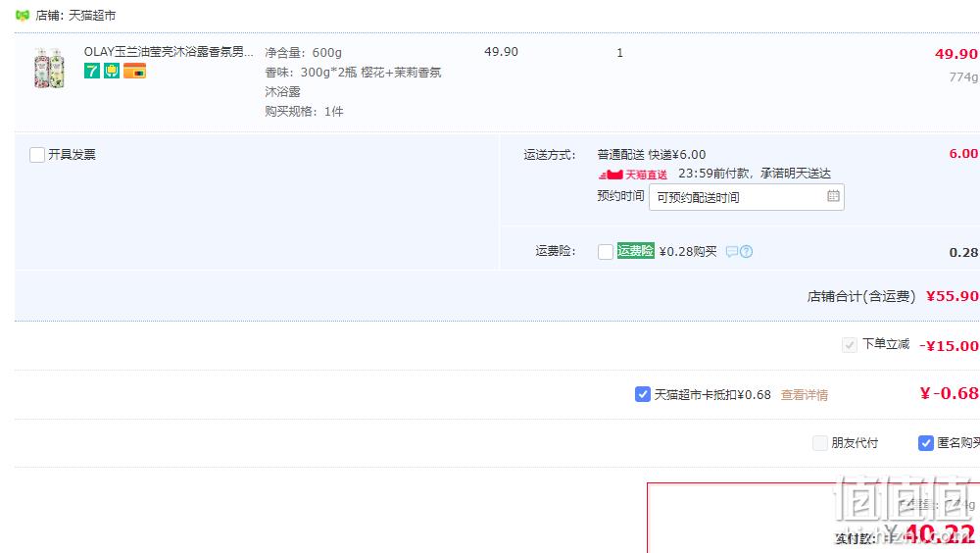Open the OLAY body wash product title link
980x553 pixels.
tap(169, 52)
